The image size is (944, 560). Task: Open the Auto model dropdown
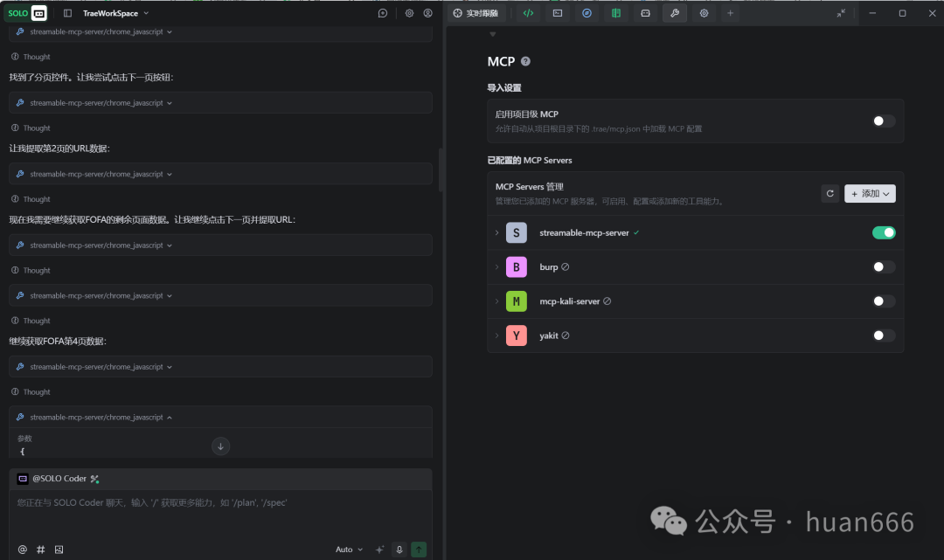click(348, 550)
